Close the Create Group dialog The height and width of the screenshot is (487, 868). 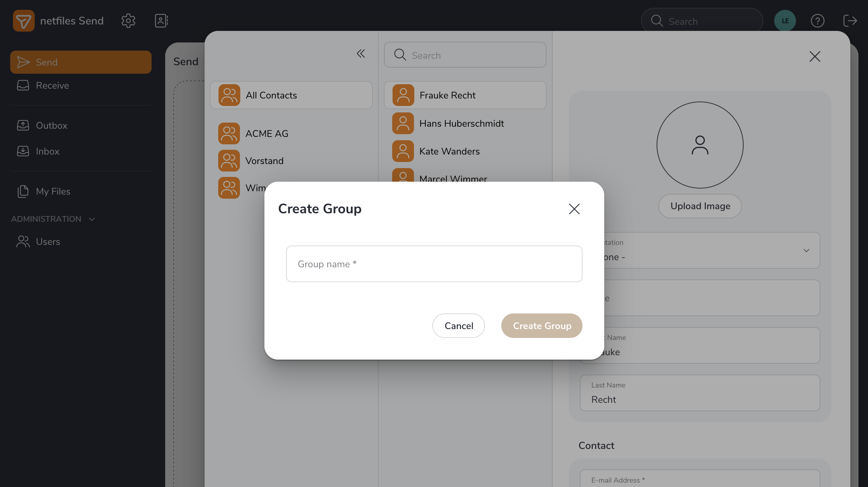tap(574, 209)
